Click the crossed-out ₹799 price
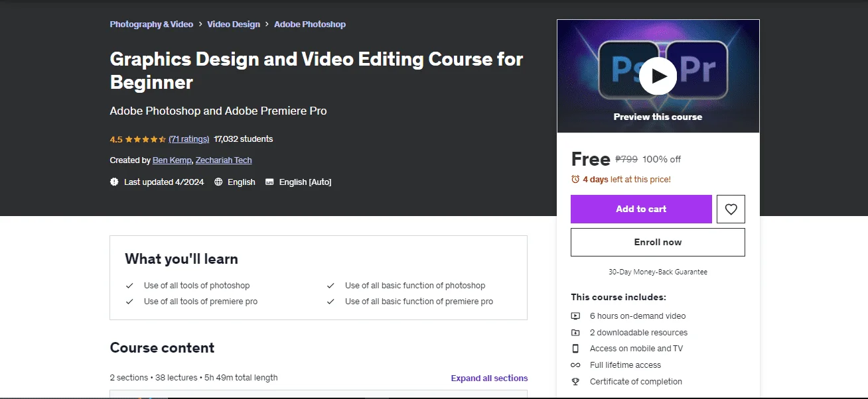The image size is (868, 399). [626, 159]
